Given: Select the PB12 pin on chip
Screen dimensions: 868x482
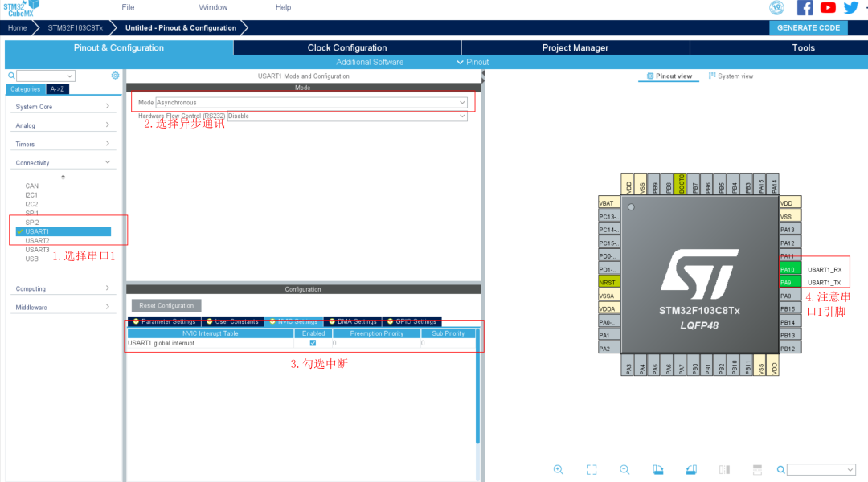Looking at the screenshot, I should click(x=790, y=349).
